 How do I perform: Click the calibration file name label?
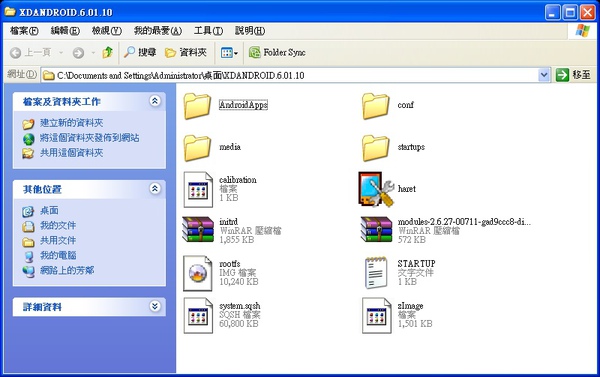[x=238, y=180]
